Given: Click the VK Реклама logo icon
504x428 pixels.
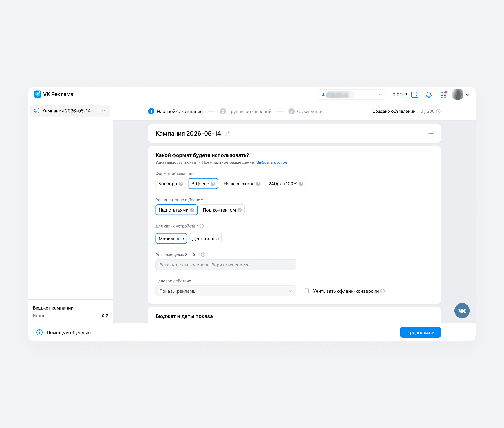Looking at the screenshot, I should 38,94.
